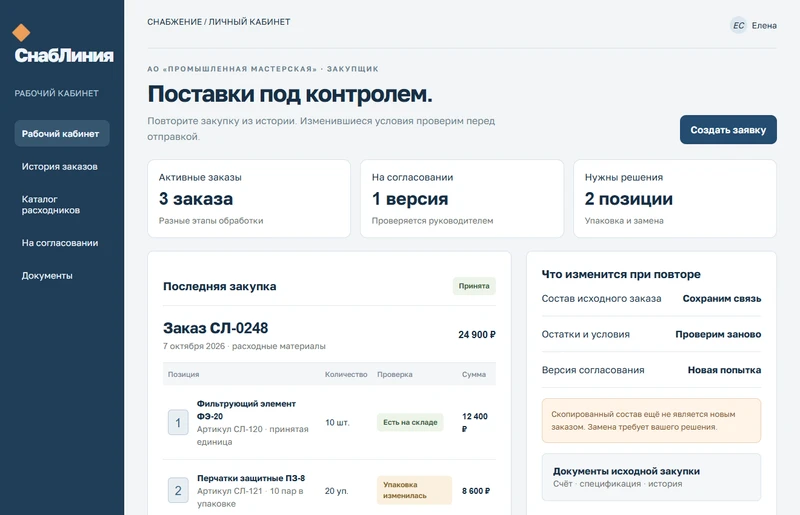Viewport: 800px width, 515px height.
Task: Click the Упаковка изменилась badge
Action: [x=414, y=490]
